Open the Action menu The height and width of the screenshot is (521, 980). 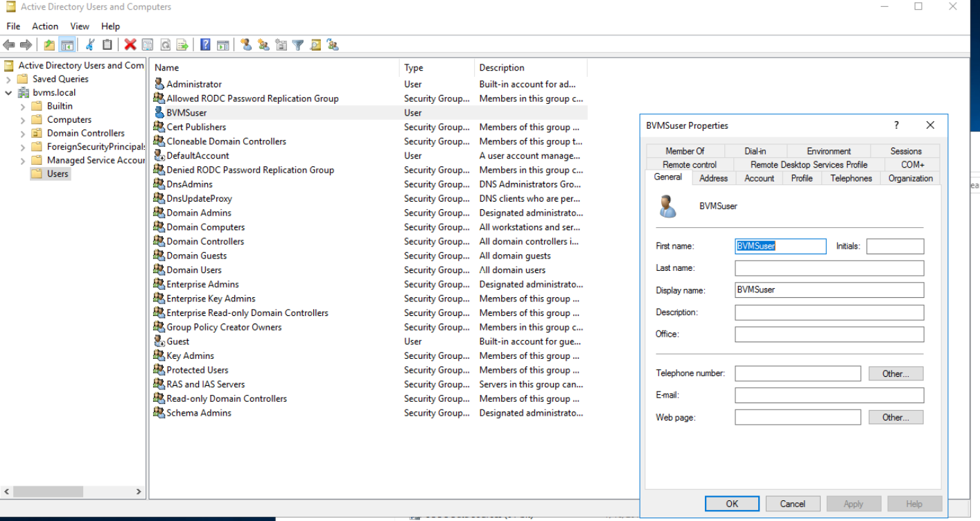45,26
